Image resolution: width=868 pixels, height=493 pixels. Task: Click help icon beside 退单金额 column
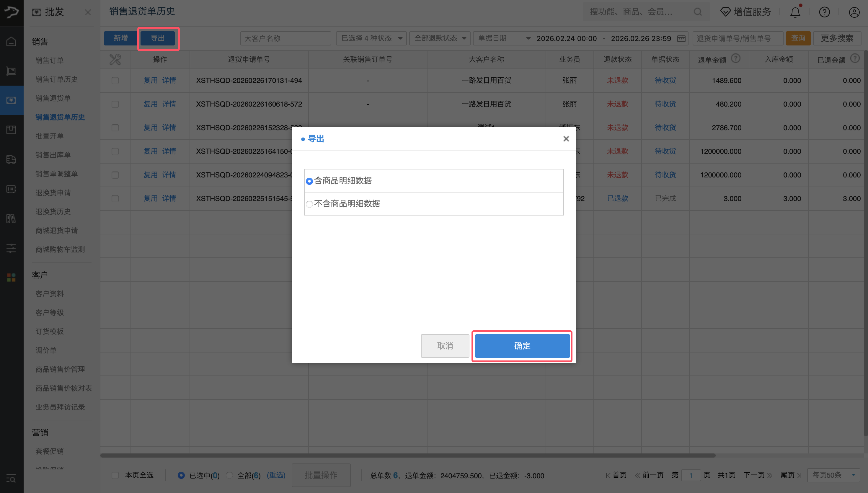tap(736, 58)
